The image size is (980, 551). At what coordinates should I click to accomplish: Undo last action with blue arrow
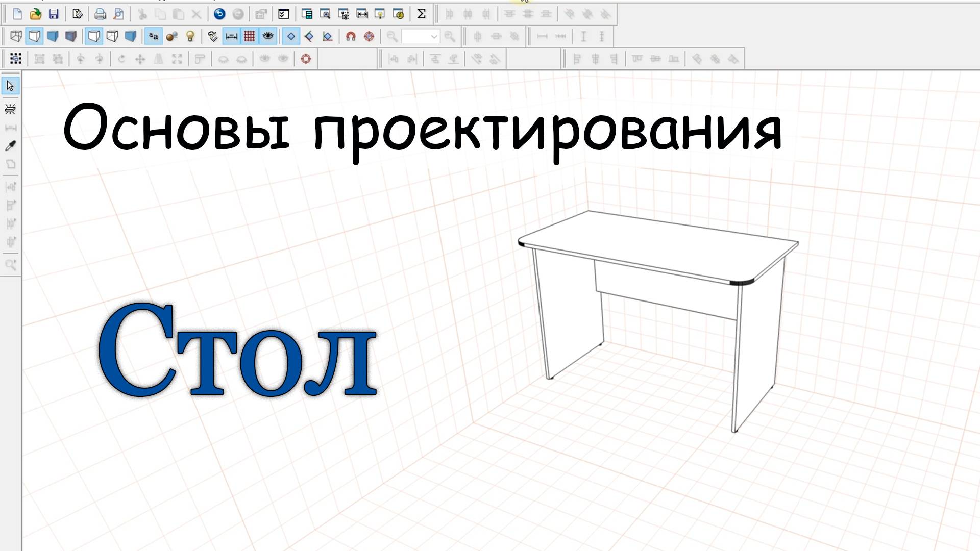click(219, 14)
